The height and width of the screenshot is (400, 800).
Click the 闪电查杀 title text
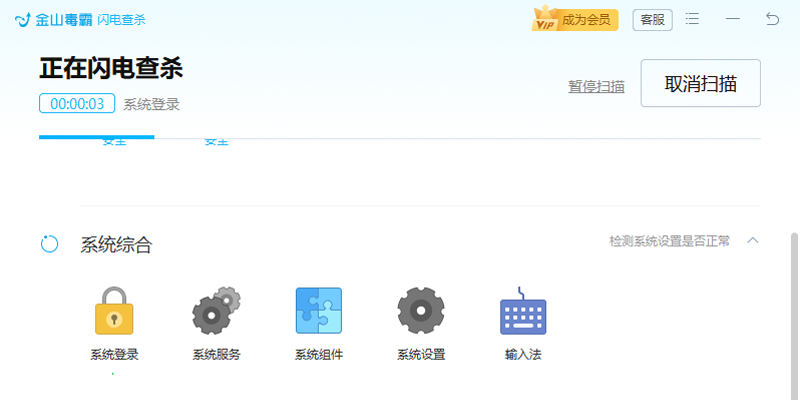pos(121,20)
